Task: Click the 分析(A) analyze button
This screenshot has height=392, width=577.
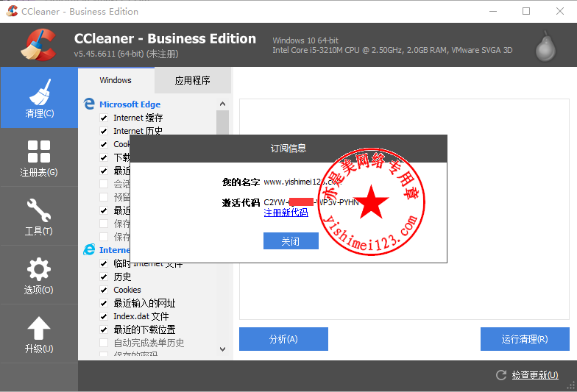Action: tap(283, 339)
